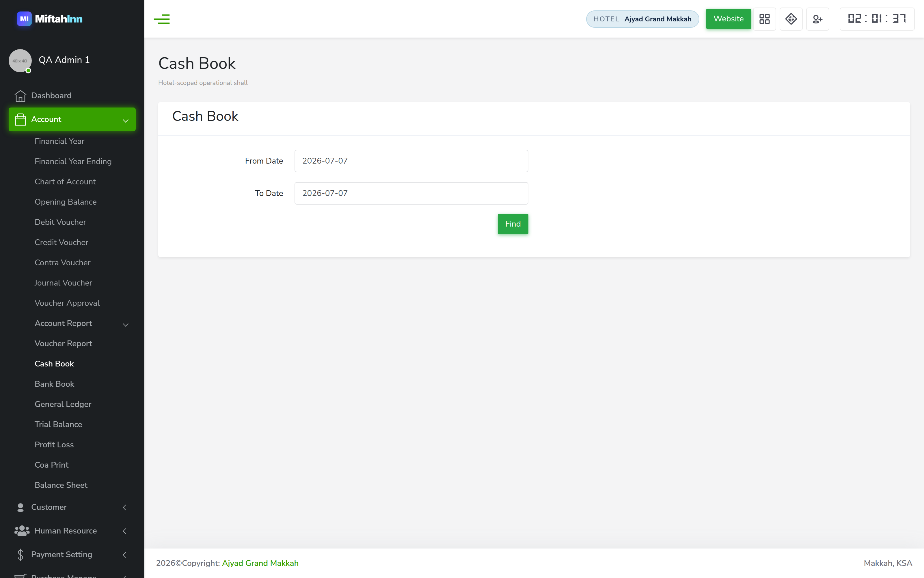Click the QA Admin 1 avatar

tap(20, 60)
